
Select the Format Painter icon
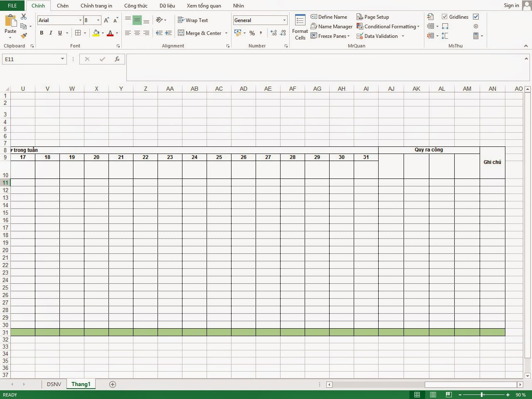coord(24,35)
